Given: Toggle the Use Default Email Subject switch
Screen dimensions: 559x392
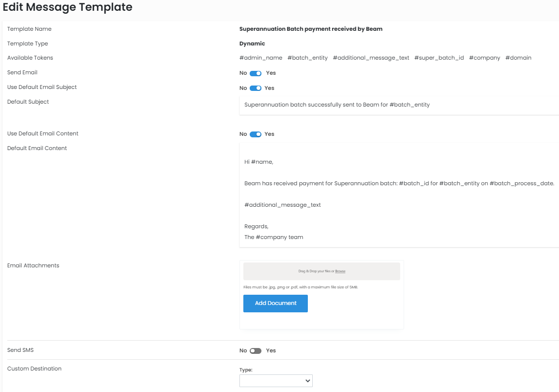Looking at the screenshot, I should click(x=256, y=88).
